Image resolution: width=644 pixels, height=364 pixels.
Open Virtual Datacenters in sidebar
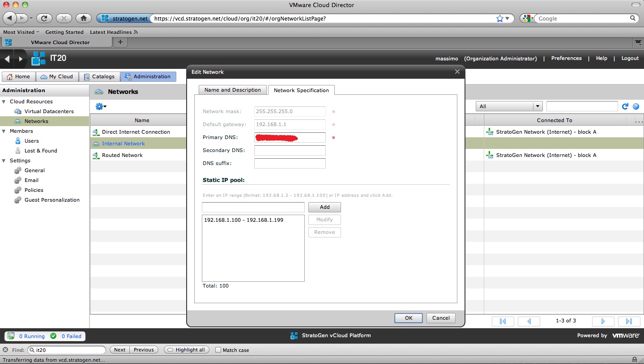pos(49,111)
